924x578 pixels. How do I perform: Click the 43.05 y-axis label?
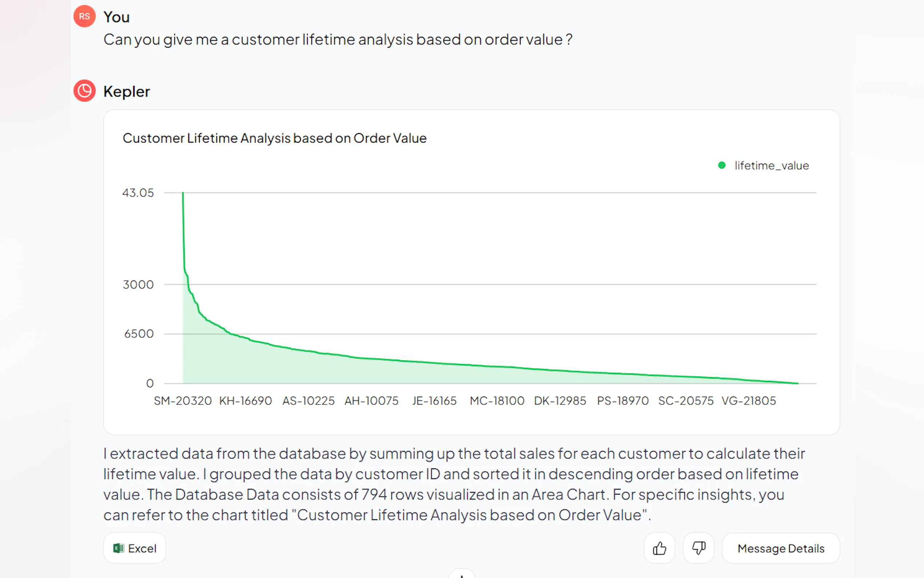(138, 193)
